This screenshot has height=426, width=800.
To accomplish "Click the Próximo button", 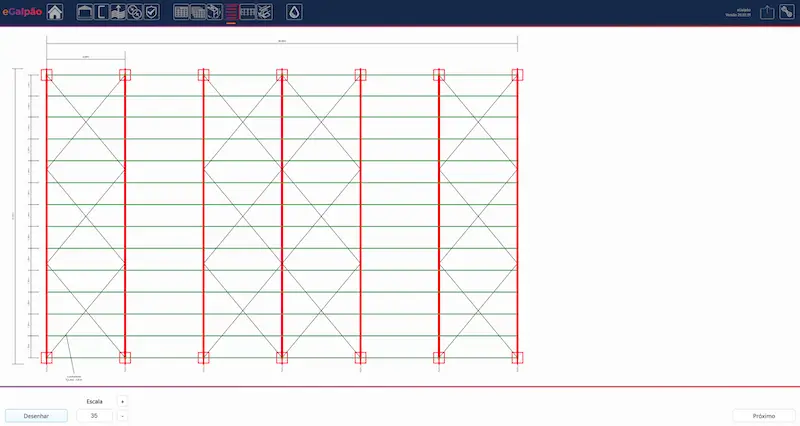I will [763, 415].
